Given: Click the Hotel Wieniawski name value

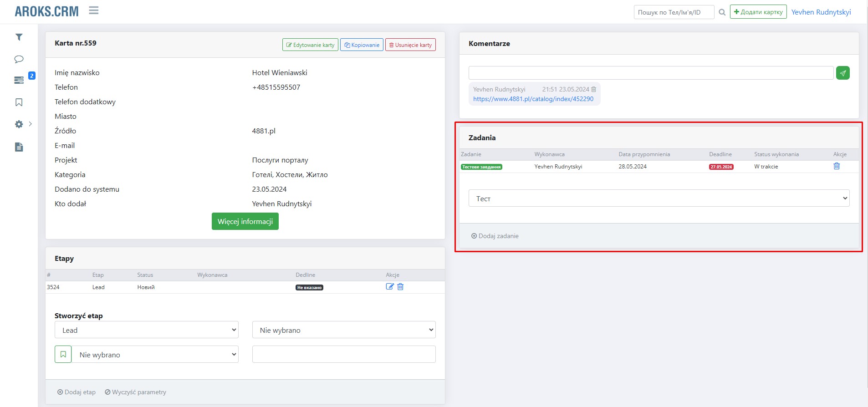Looking at the screenshot, I should [280, 72].
